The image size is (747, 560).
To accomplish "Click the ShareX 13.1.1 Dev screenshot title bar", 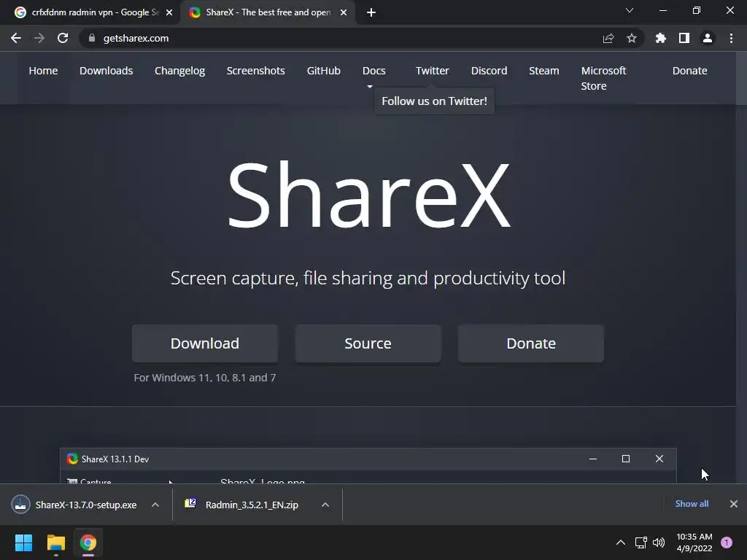I will click(x=368, y=459).
